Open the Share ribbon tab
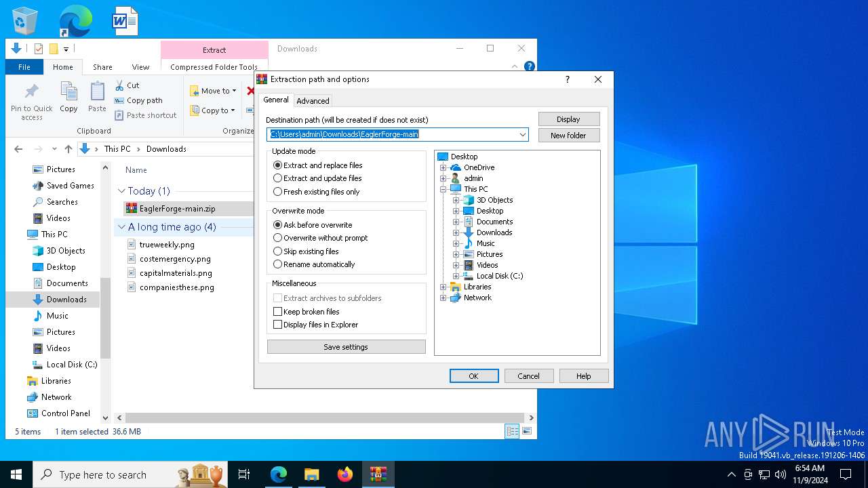 (x=102, y=67)
